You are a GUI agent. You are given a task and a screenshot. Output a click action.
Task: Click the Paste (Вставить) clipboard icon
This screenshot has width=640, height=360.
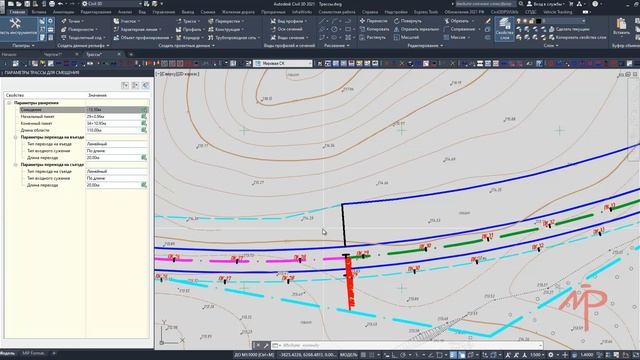(621, 27)
